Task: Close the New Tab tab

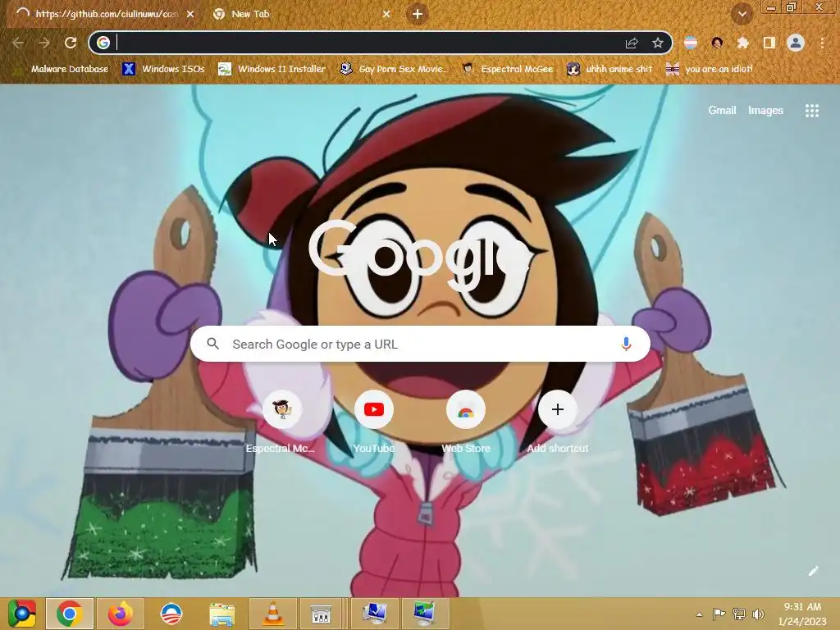Action: 386,15
